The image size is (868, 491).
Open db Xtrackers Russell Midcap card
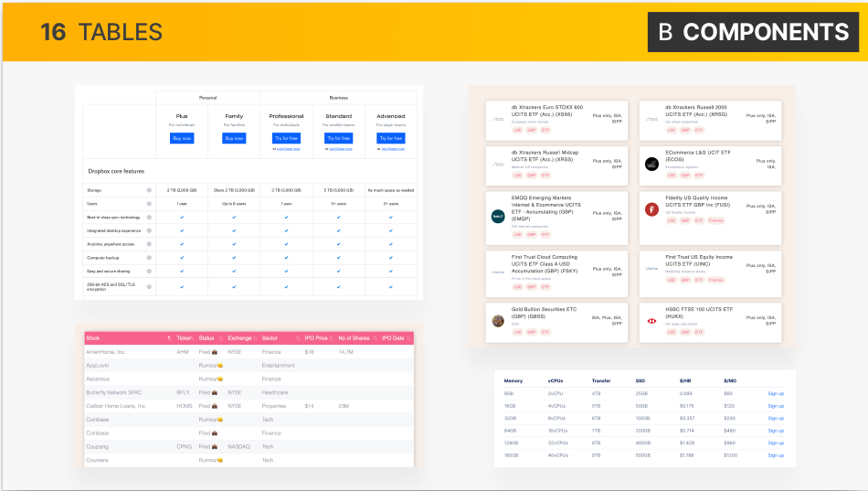[x=557, y=165]
